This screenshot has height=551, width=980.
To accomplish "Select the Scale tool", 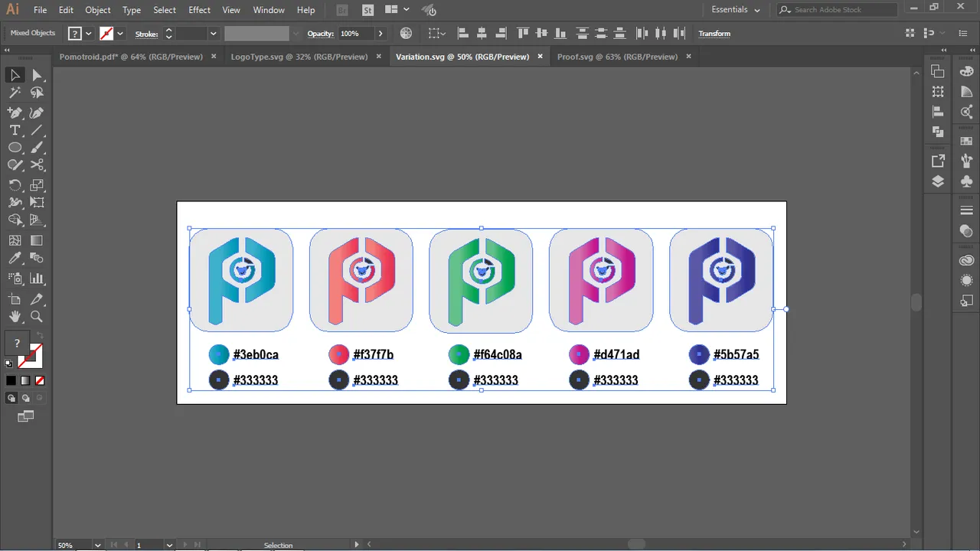I will click(x=37, y=185).
